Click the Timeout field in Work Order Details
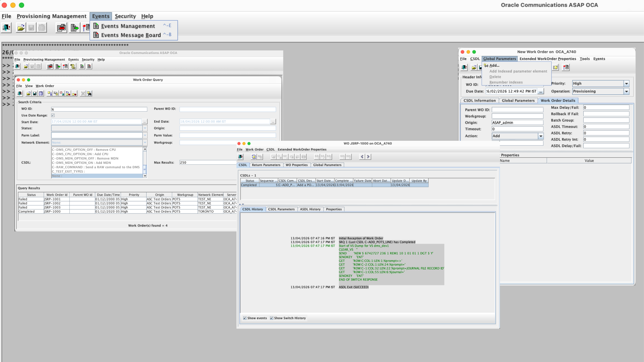644x362 pixels. (518, 129)
